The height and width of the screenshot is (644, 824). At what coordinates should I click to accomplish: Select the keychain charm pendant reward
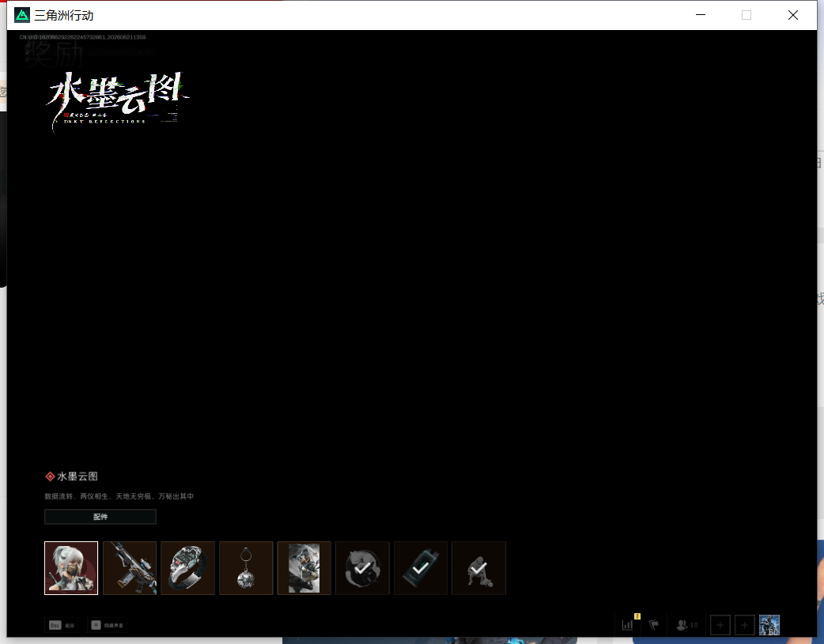[246, 568]
